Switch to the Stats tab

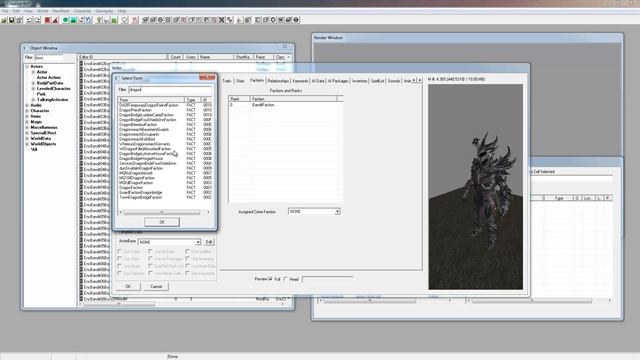click(x=240, y=81)
